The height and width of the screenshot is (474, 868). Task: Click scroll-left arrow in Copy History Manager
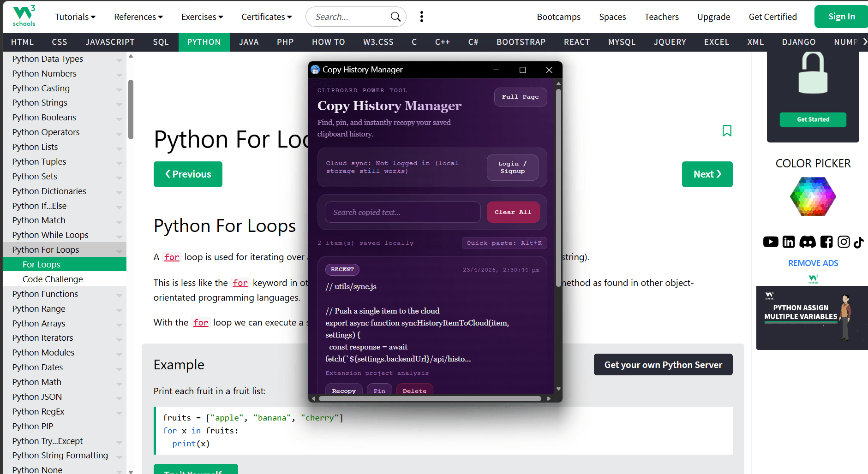[313, 398]
